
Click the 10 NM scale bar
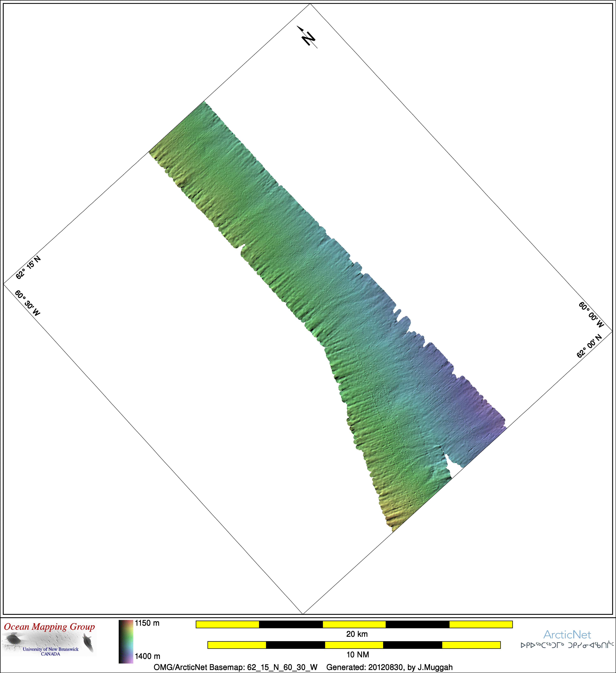click(x=354, y=645)
